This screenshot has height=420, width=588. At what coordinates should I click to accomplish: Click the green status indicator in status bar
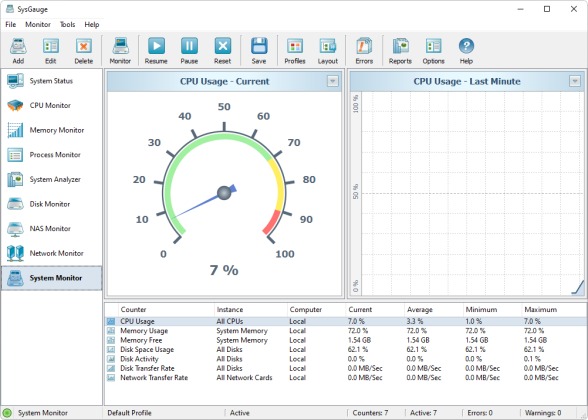pyautogui.click(x=7, y=413)
